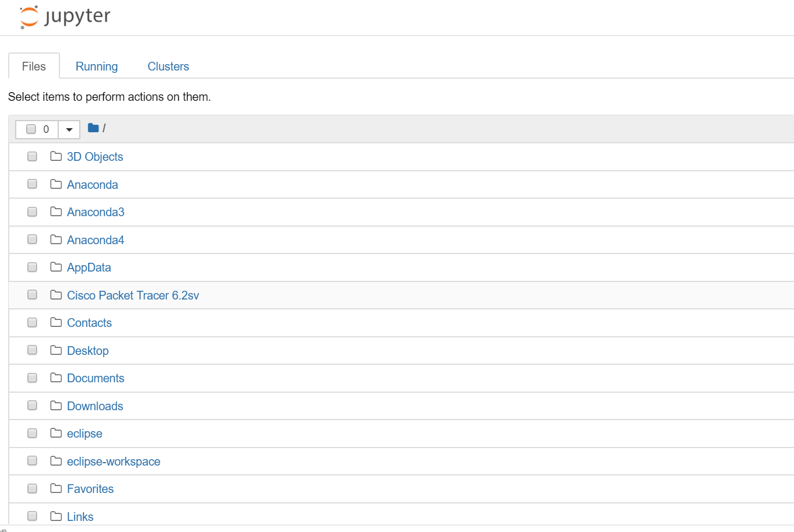Check the box for Anaconda4
The width and height of the screenshot is (794, 532).
coord(32,239)
